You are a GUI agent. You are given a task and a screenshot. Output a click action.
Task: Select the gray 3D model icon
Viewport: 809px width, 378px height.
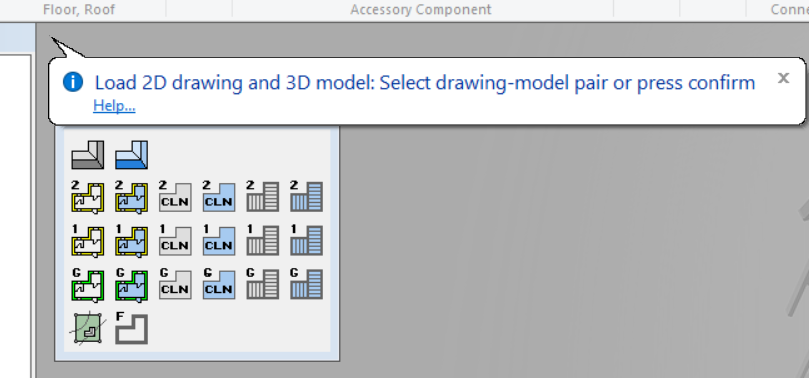[x=88, y=155]
